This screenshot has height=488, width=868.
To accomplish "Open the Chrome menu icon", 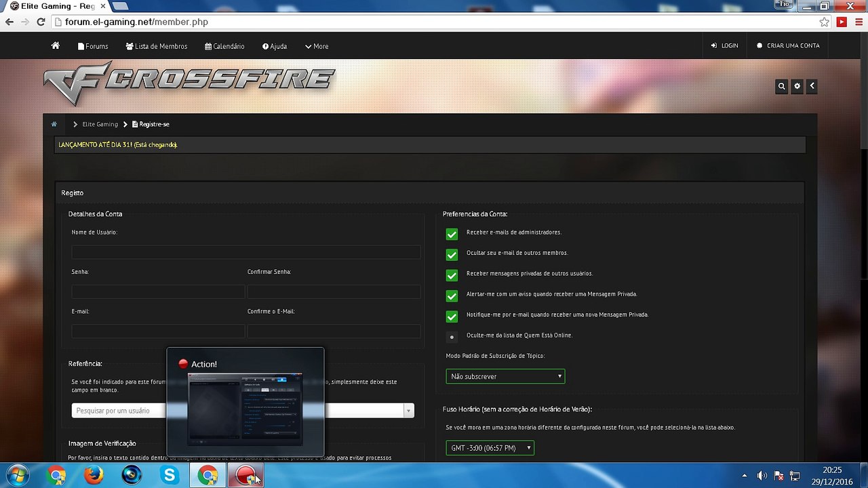I will tap(858, 22).
